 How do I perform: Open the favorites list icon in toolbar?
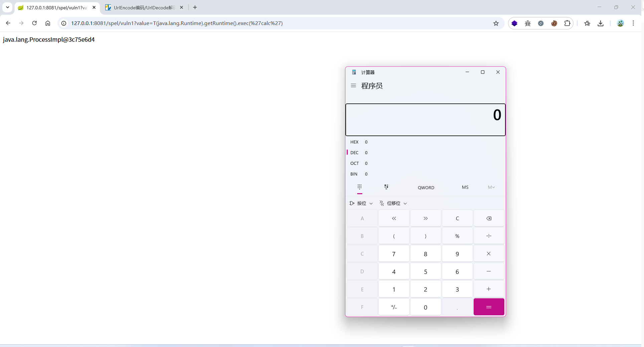[587, 23]
